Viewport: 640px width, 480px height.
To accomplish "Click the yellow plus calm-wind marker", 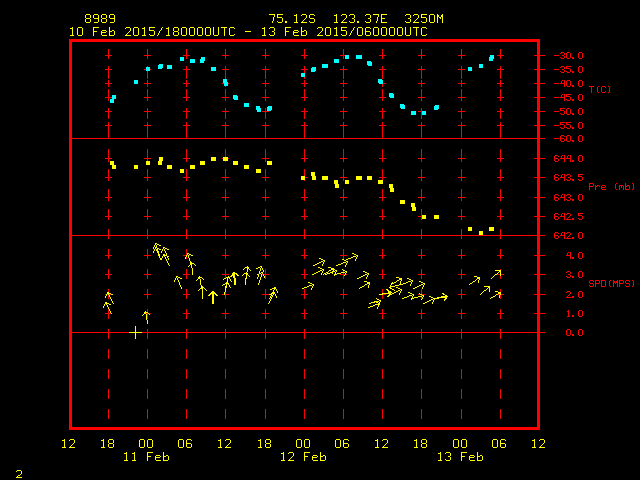I will 135,332.
